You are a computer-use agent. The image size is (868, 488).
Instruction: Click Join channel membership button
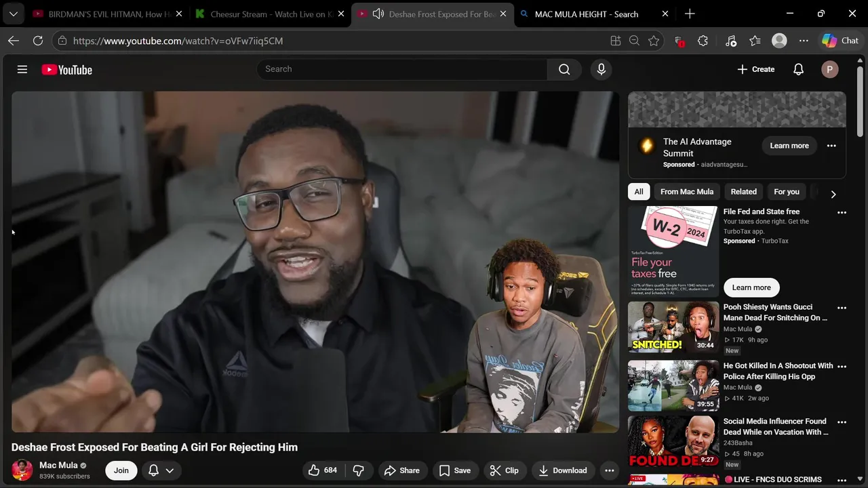[x=121, y=470]
